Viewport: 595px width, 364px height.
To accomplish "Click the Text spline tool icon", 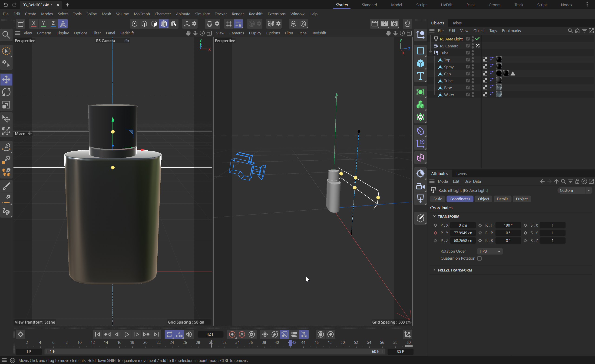I will [420, 76].
